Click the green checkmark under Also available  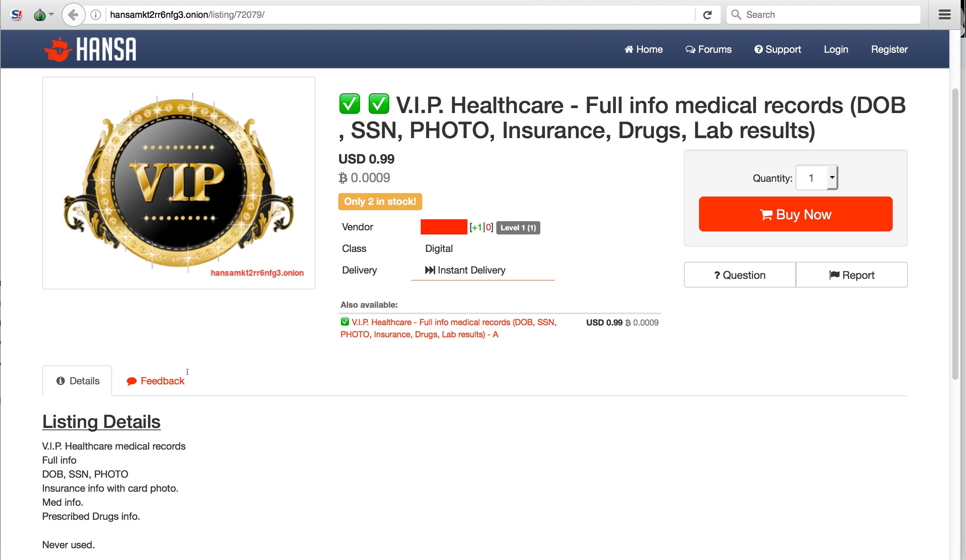tap(345, 322)
